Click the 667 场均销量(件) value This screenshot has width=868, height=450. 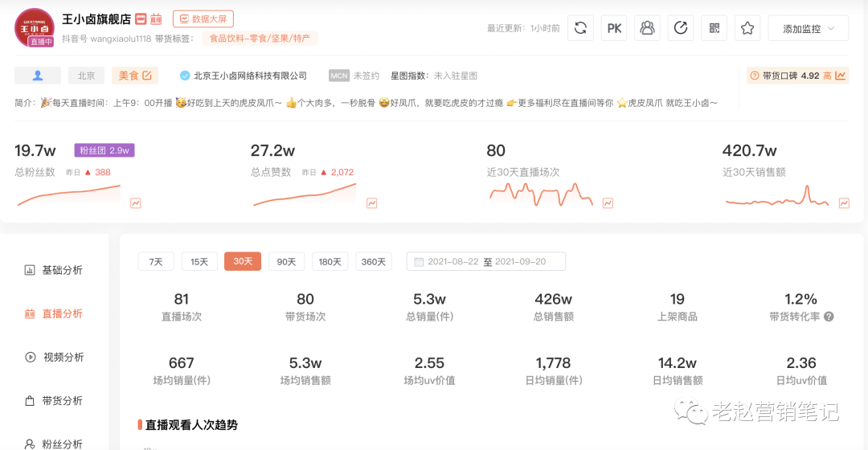182,363
